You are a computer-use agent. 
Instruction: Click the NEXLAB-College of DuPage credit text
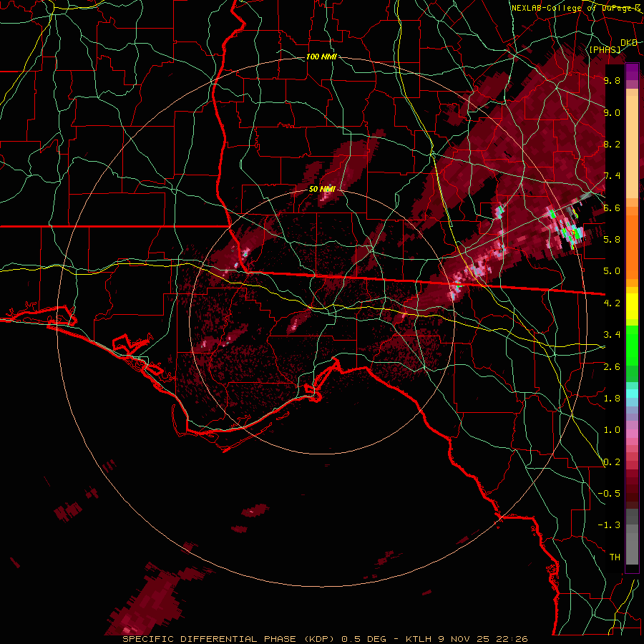pyautogui.click(x=576, y=8)
